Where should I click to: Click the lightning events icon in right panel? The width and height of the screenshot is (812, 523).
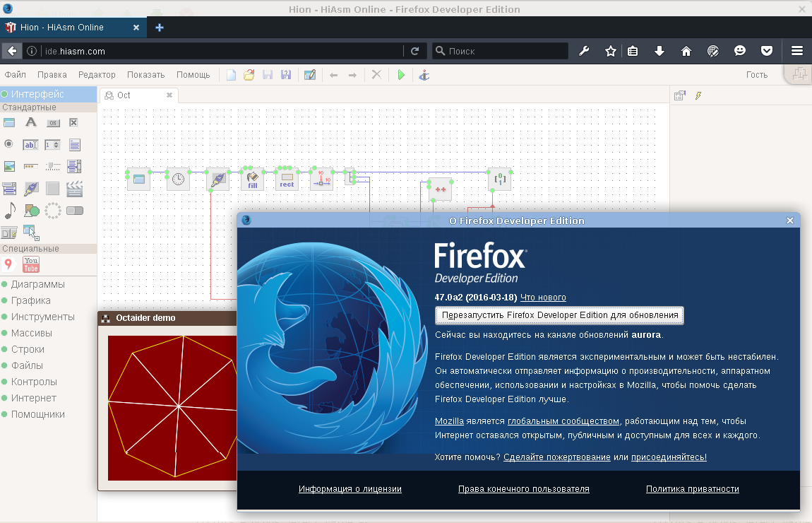[x=698, y=95]
